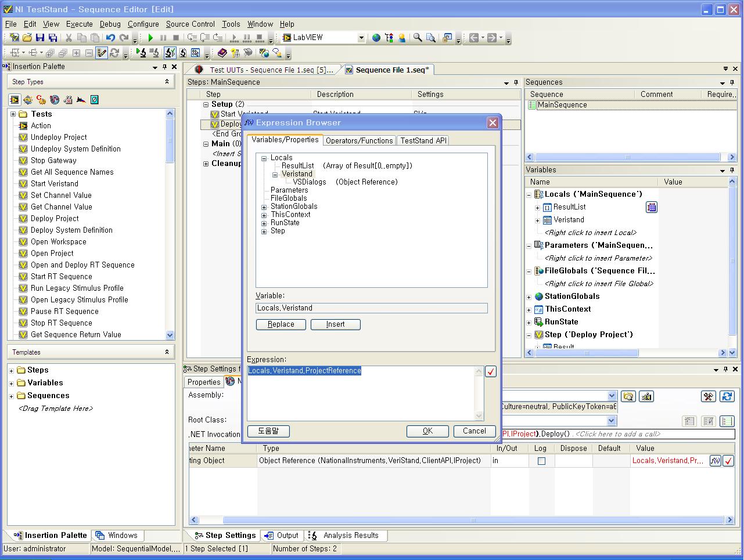
Task: Click the refresh arrows icon in second toolbar
Action: [x=114, y=53]
